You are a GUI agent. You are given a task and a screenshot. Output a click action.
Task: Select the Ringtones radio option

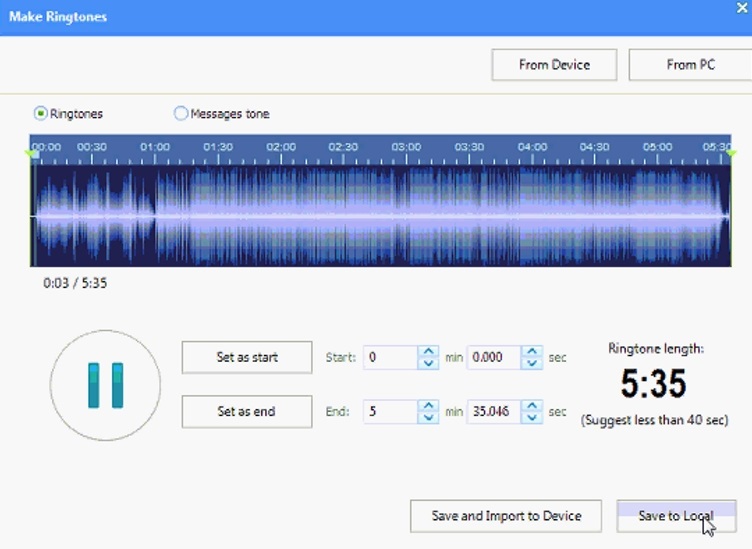click(x=41, y=114)
